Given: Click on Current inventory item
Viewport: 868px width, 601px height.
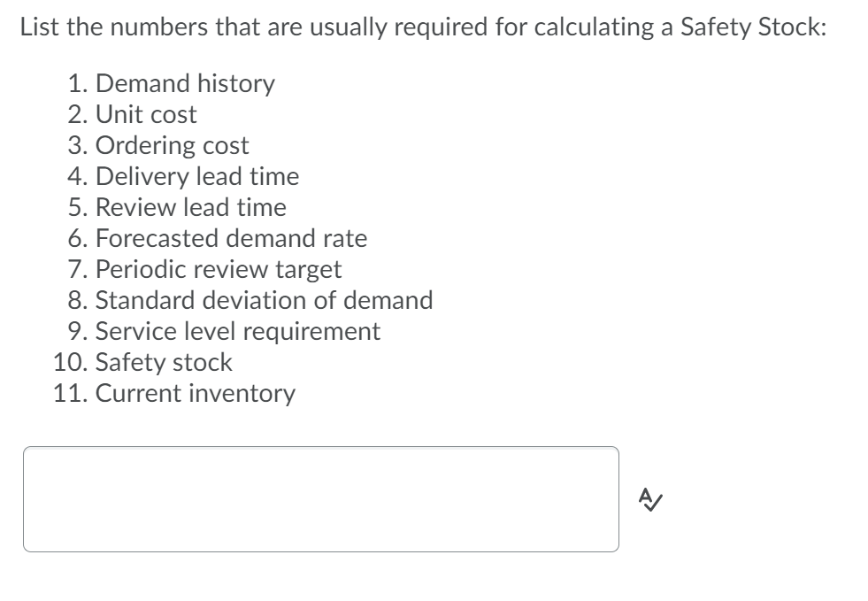Looking at the screenshot, I should tap(196, 393).
